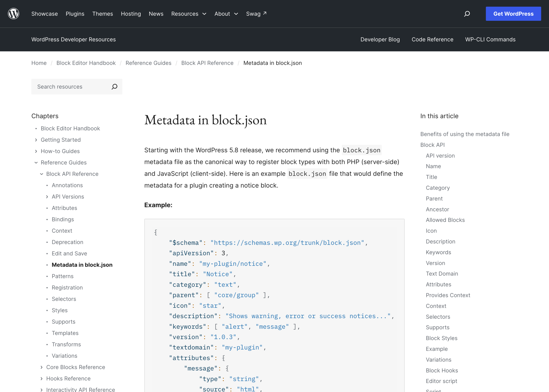Go to WordPress Developer Resources home
The width and height of the screenshot is (549, 392).
(x=73, y=39)
